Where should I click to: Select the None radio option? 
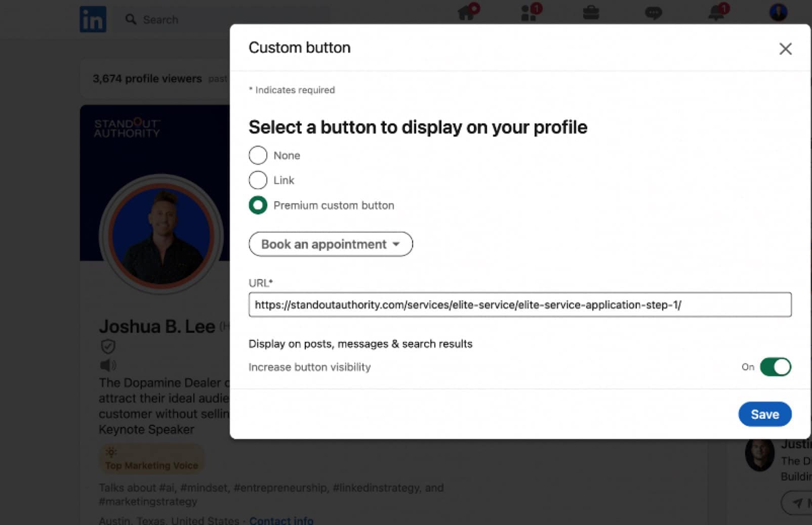point(258,155)
